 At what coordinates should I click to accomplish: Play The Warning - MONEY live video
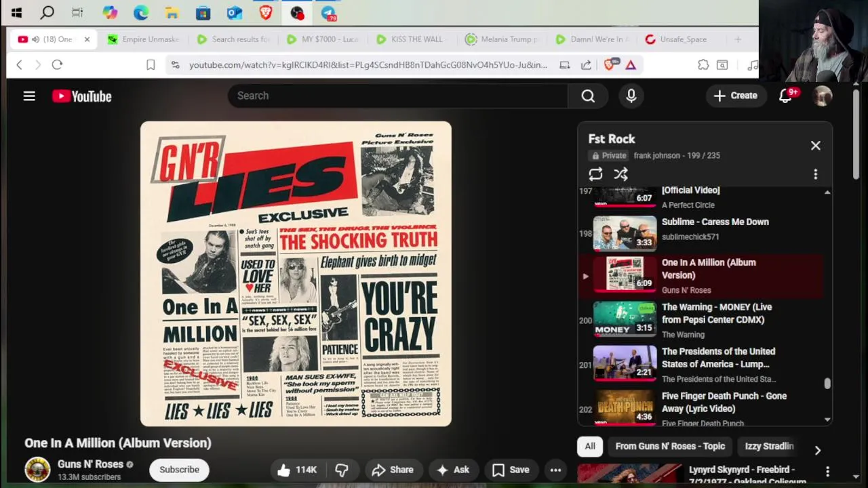point(701,320)
